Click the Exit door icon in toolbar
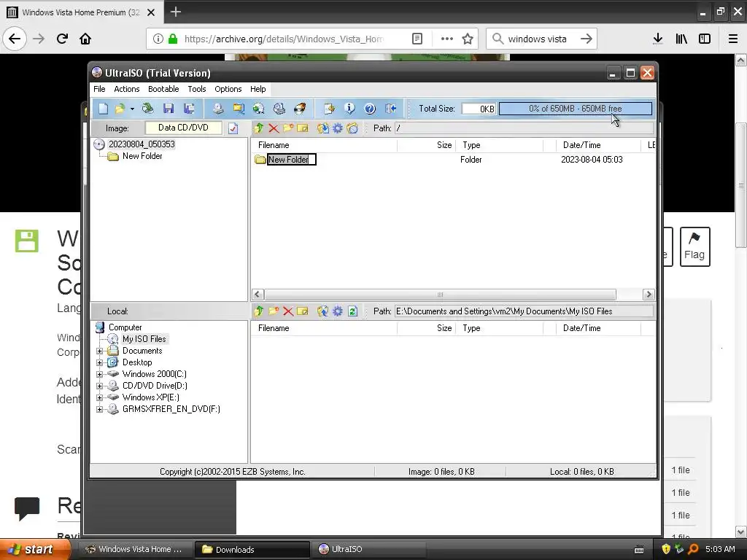The image size is (747, 560). 391,109
